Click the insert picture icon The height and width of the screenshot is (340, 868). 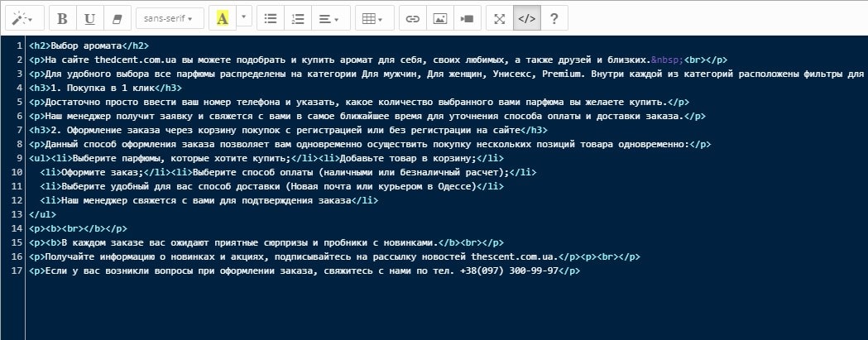pos(439,18)
